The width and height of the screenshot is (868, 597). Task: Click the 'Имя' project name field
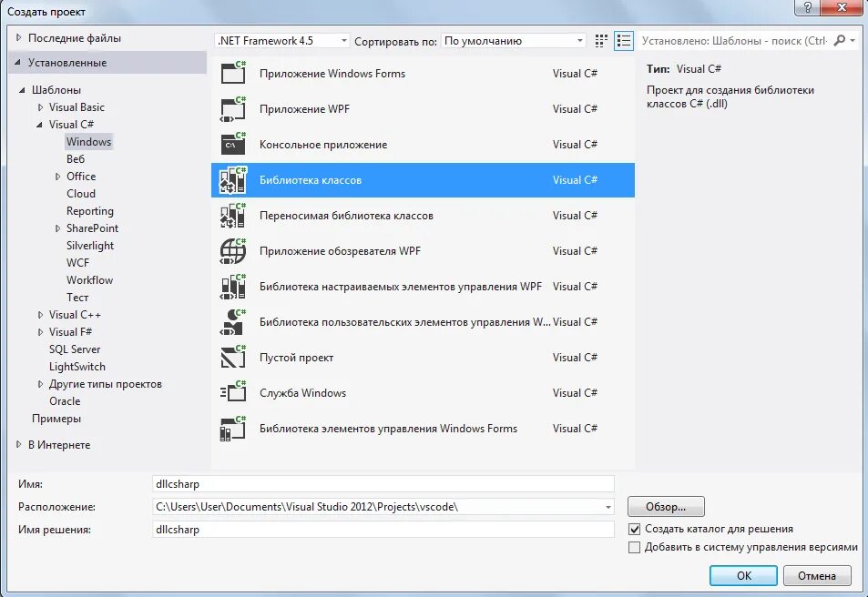tap(383, 483)
